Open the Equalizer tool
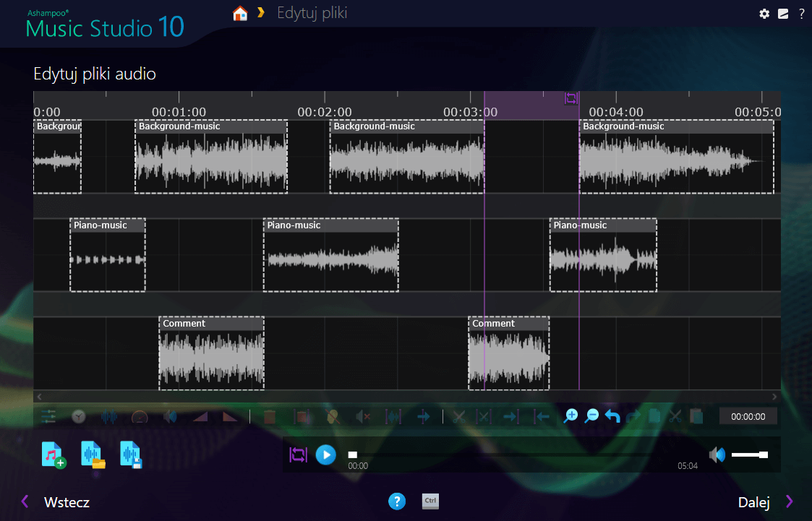This screenshot has height=521, width=812. 49,416
